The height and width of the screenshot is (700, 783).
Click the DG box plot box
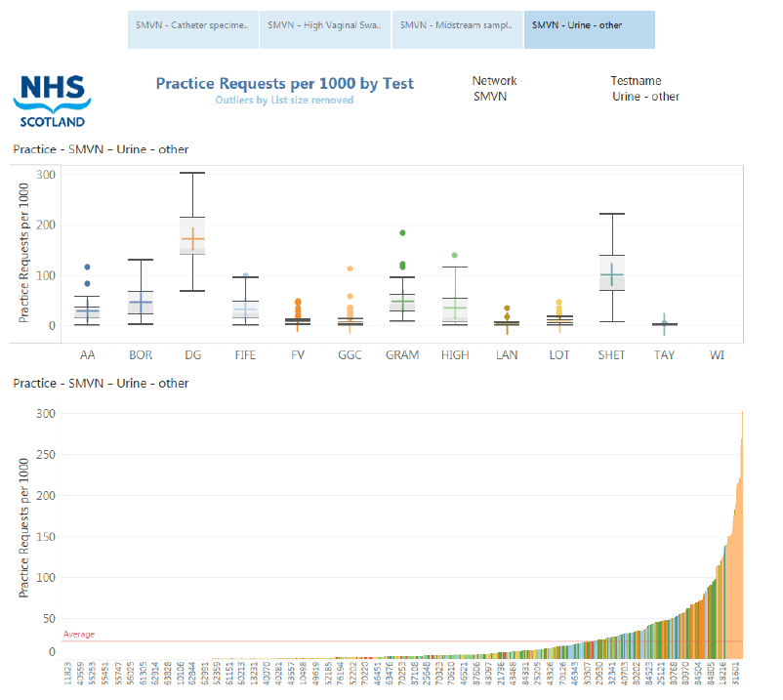(x=192, y=235)
